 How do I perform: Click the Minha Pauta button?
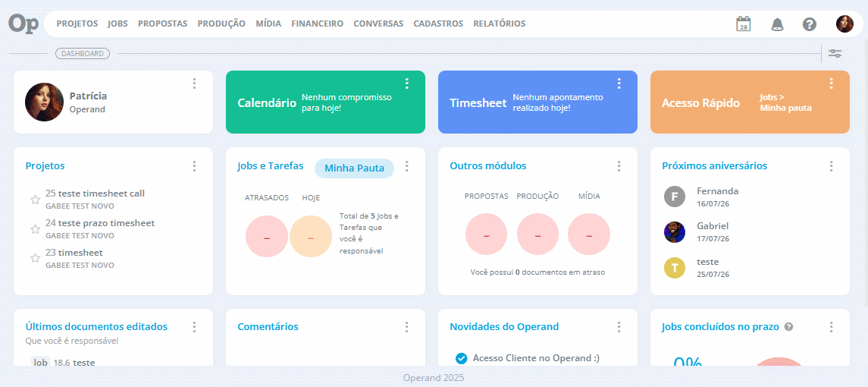pos(354,168)
